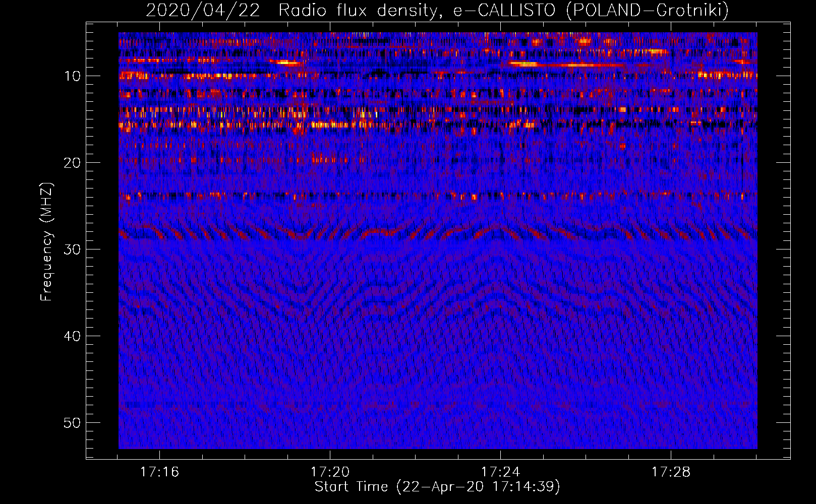Click the Start Time axis label
The width and height of the screenshot is (816, 504).
(x=437, y=487)
